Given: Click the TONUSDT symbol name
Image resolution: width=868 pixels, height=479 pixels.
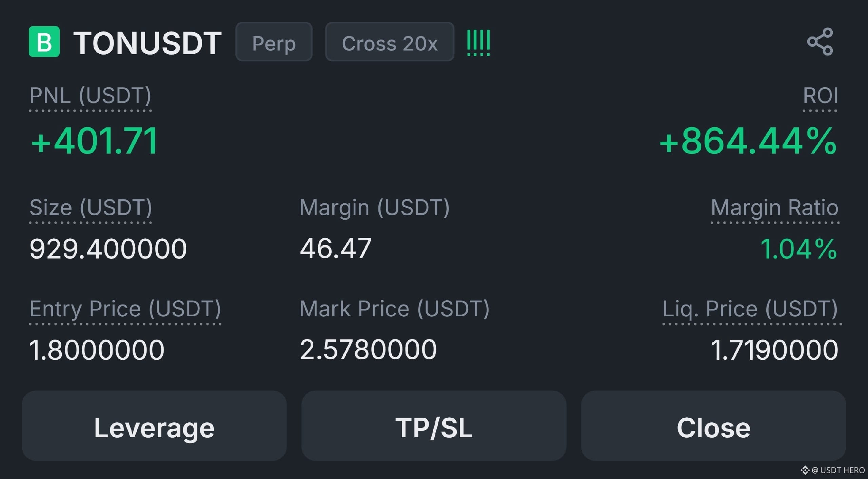Looking at the screenshot, I should [x=147, y=43].
